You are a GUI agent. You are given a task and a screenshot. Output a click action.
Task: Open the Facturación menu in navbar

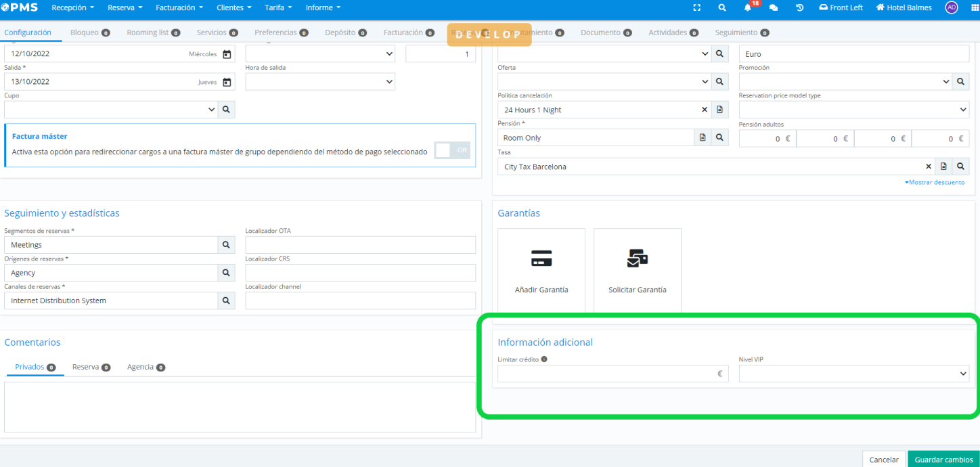tap(179, 8)
